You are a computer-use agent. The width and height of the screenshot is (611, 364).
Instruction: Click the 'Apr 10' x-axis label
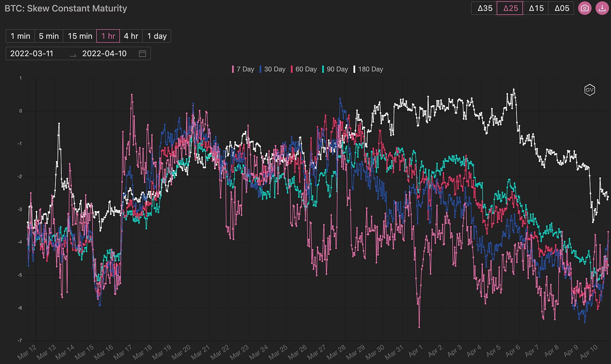coord(590,352)
